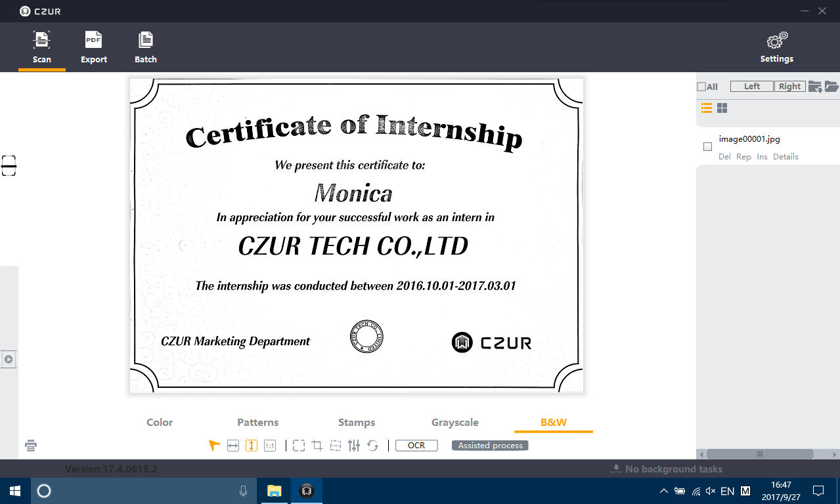Switch to list view

point(707,108)
